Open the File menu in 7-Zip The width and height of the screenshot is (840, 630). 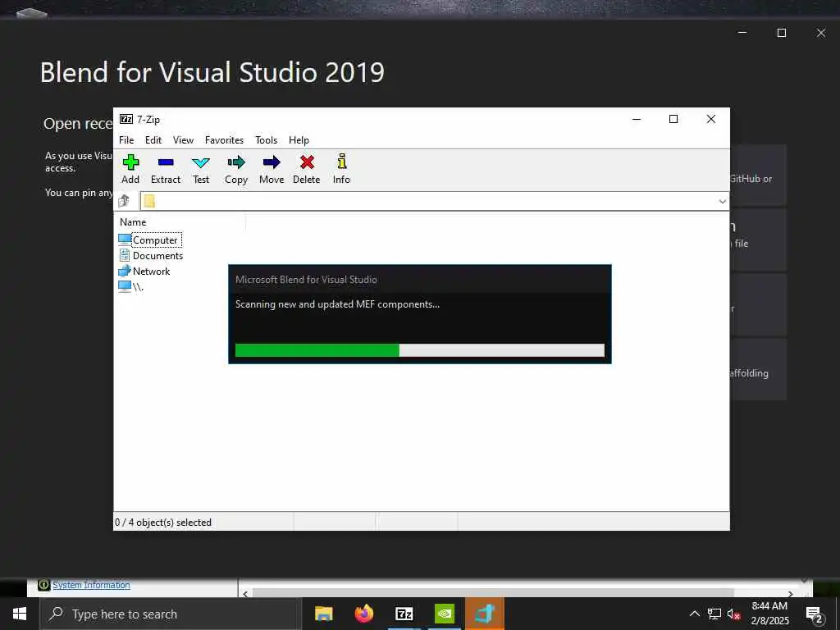[126, 139]
